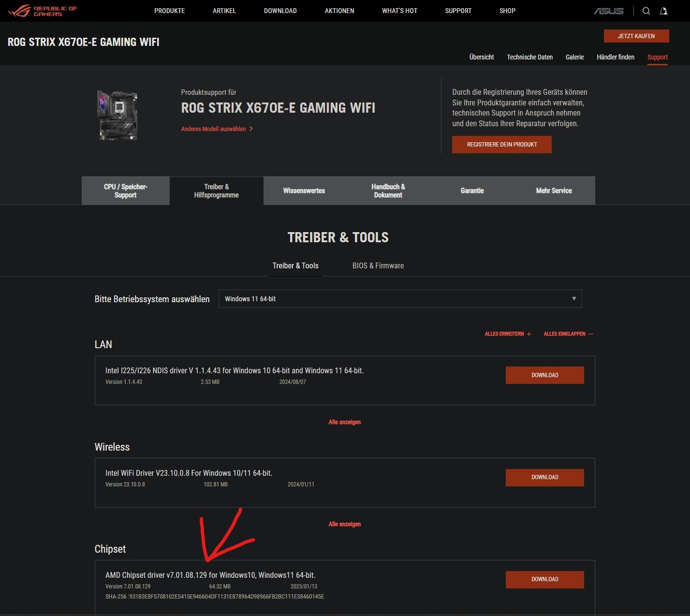Click the ROG STRIX X670E-E GAMING WIFI header title
This screenshot has width=690, height=616.
84,42
